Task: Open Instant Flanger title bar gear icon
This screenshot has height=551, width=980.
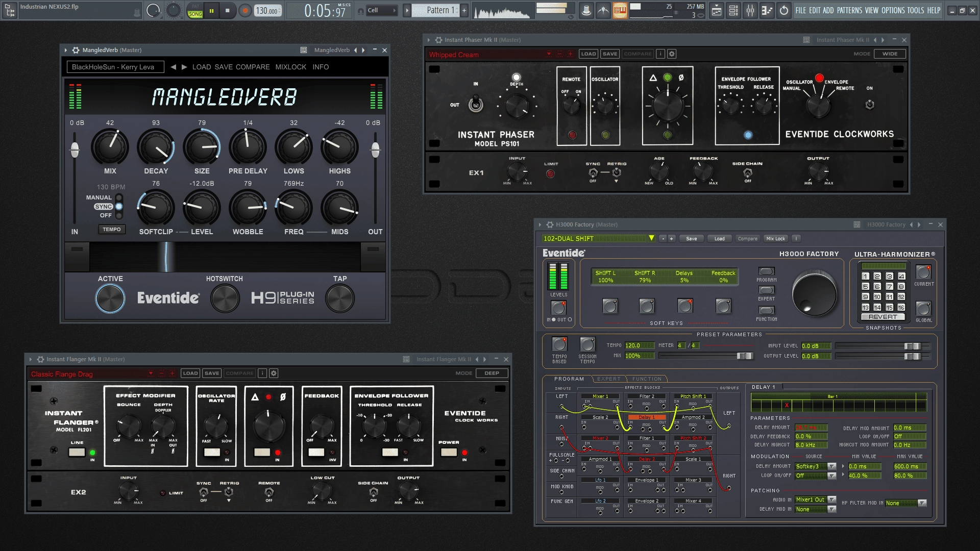Action: tap(40, 359)
